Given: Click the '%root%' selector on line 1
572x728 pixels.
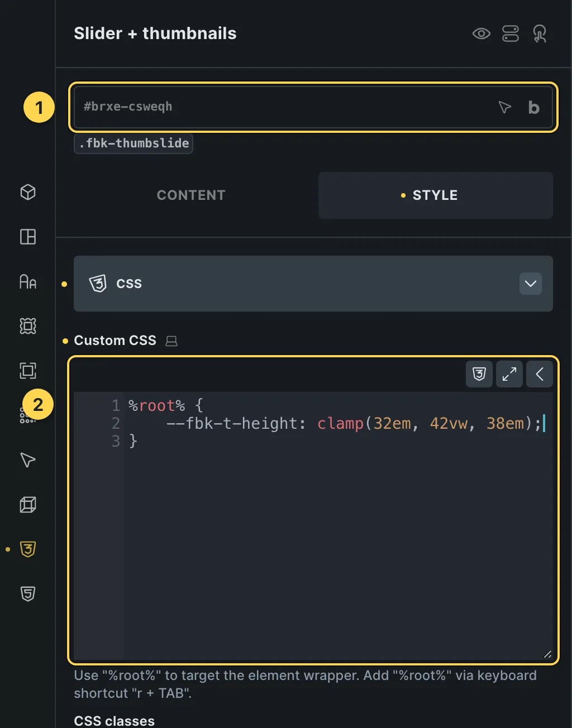Looking at the screenshot, I should (156, 406).
